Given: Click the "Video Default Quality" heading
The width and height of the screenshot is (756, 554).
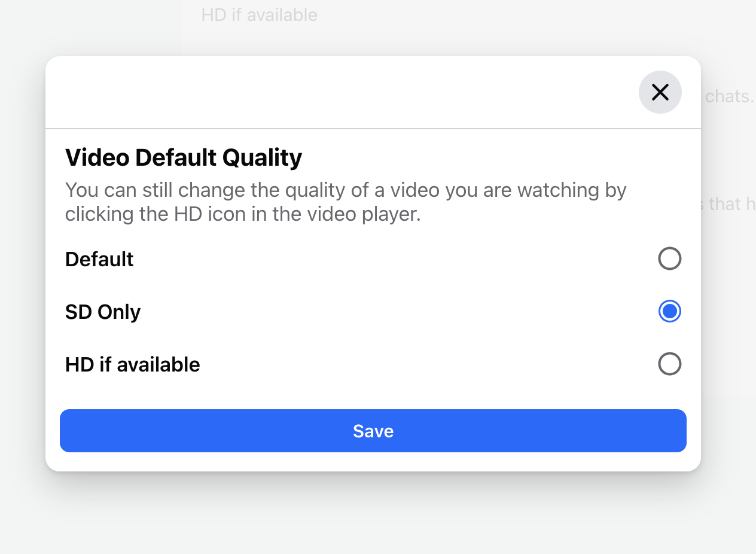Looking at the screenshot, I should pyautogui.click(x=183, y=157).
